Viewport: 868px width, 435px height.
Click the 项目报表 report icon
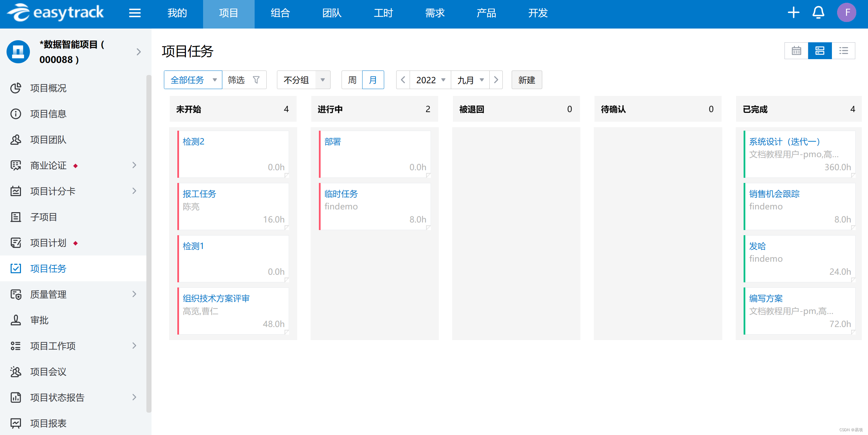coord(16,423)
